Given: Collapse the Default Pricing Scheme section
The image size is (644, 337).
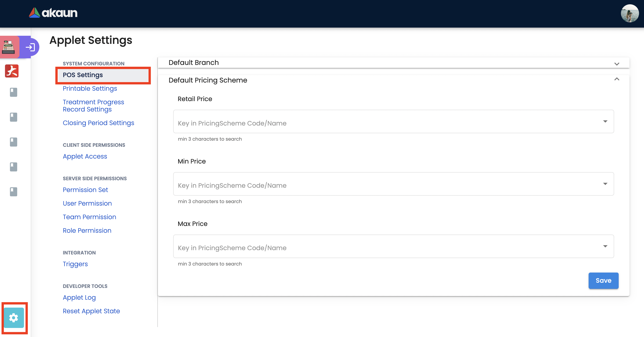Looking at the screenshot, I should click(x=616, y=79).
